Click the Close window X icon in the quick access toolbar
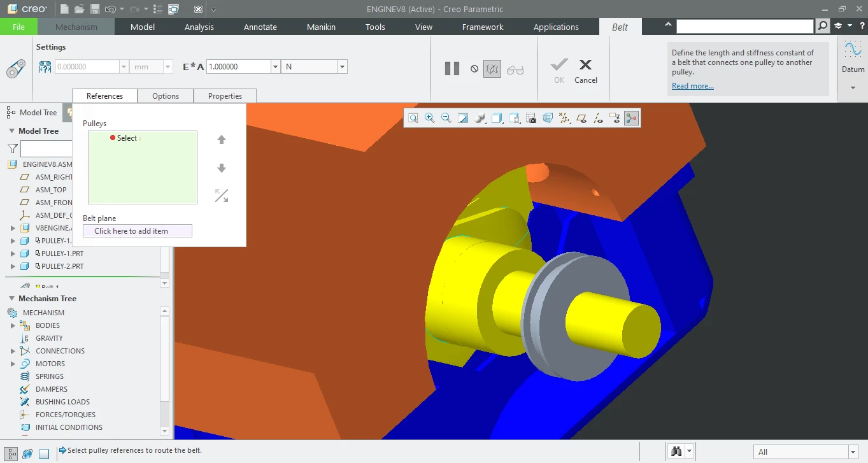Screen dimensions: 868x463 coord(198,10)
